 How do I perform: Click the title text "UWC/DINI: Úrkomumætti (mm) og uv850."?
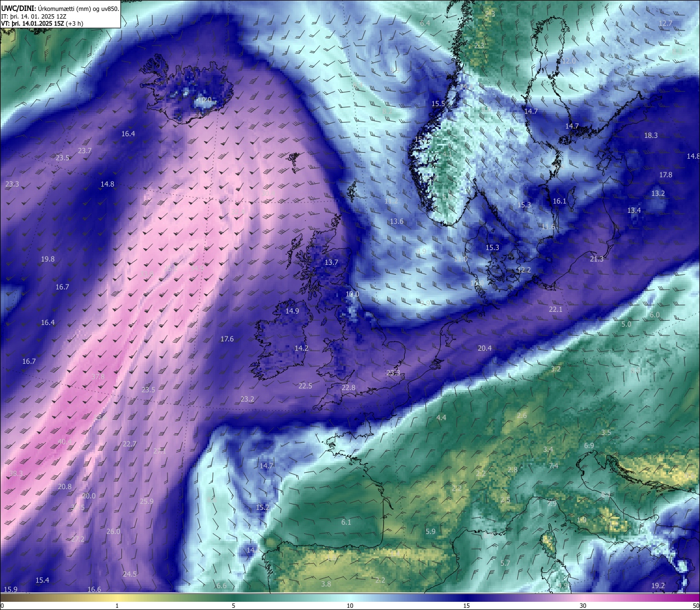point(60,8)
